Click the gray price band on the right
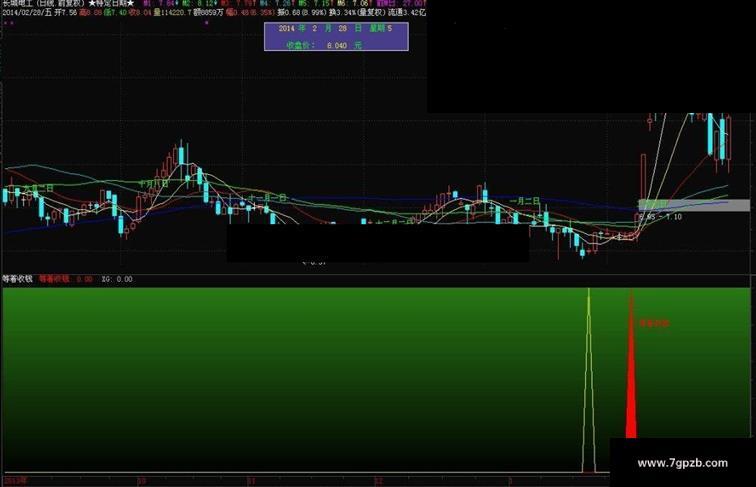Screen dimensions: 756x487 click(694, 205)
